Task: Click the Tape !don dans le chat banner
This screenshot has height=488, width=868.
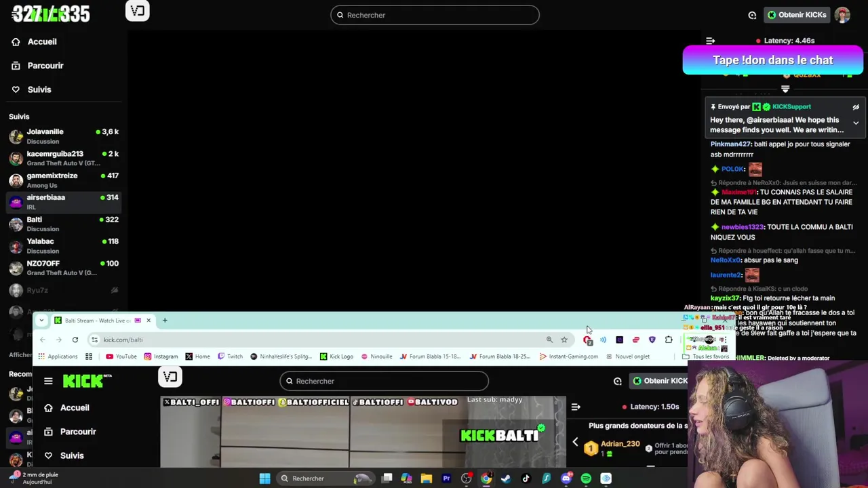Action: pyautogui.click(x=773, y=60)
